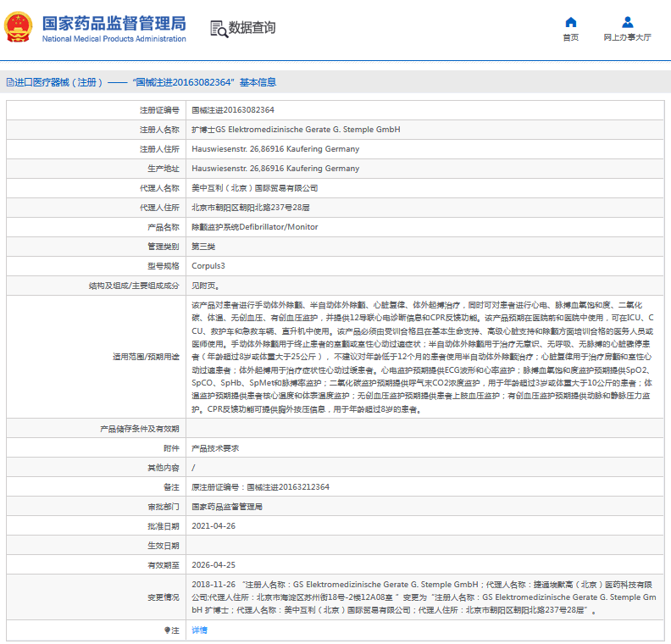Click 型号规格 label
The height and width of the screenshot is (644, 671).
164,266
